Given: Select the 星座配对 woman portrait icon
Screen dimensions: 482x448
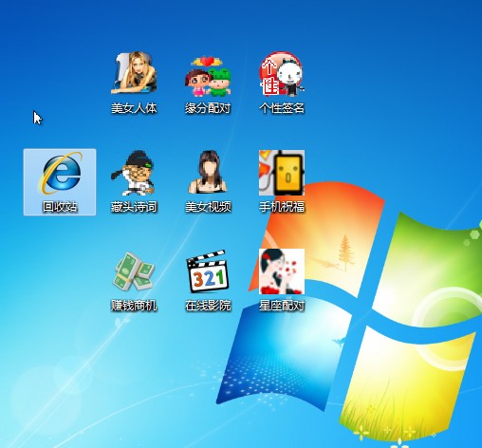Looking at the screenshot, I should tap(282, 271).
